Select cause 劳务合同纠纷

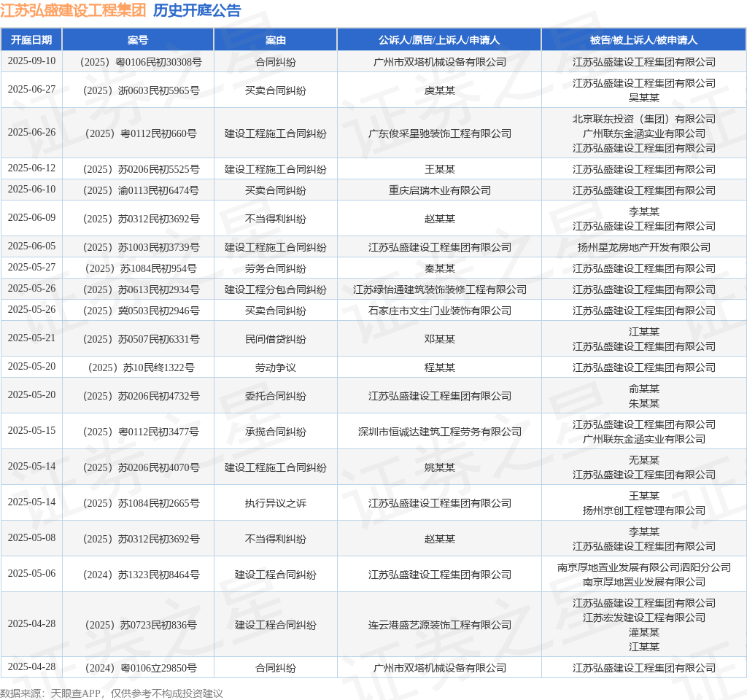(275, 268)
